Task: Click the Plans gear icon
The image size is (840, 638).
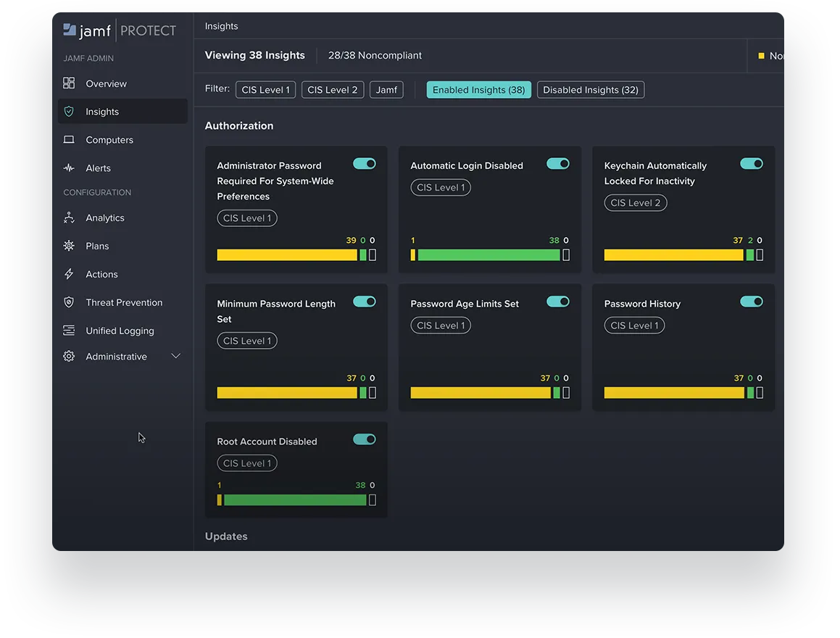Action: [69, 246]
